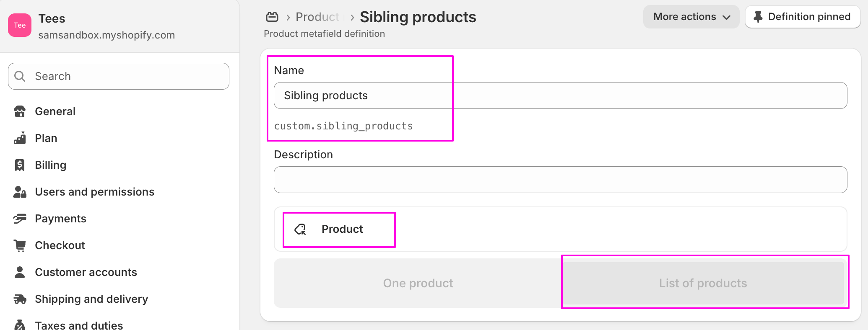Screen dimensions: 868x330
Task: Click the Product breadcrumb link
Action: pyautogui.click(x=317, y=17)
